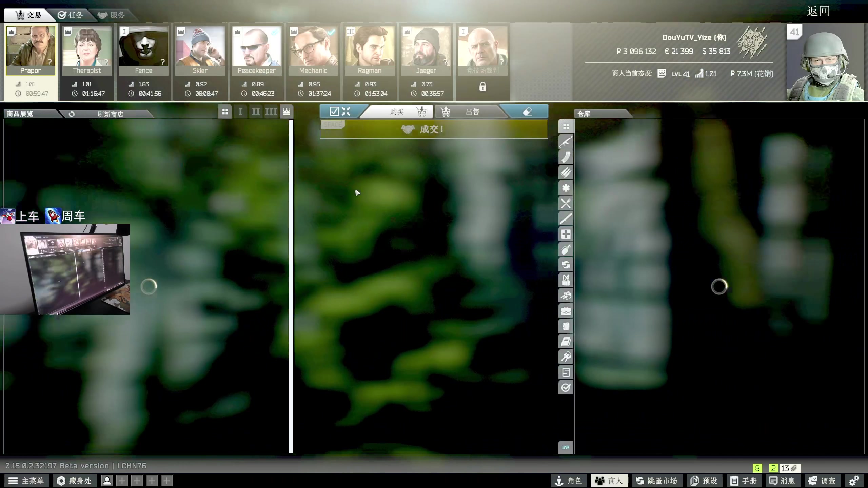Filter stash by backpack icon
The height and width of the screenshot is (488, 868).
coord(566,326)
